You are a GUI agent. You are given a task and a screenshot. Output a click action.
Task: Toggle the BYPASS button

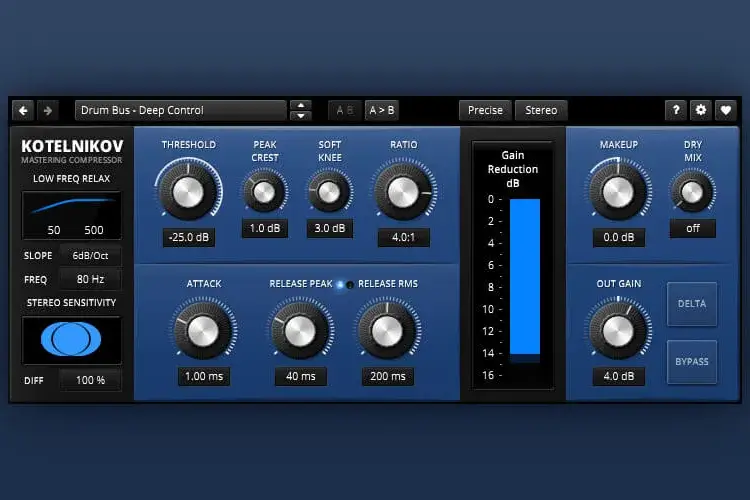click(x=692, y=361)
